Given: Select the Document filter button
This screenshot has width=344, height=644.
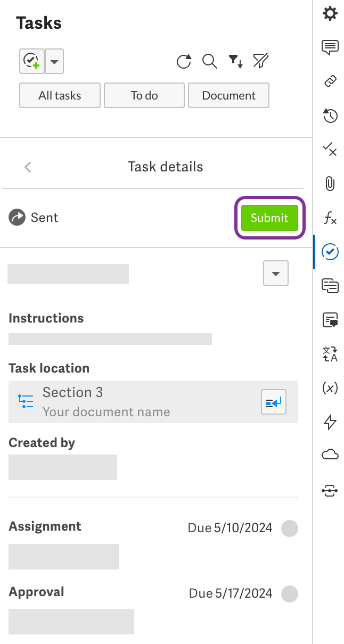Looking at the screenshot, I should 228,96.
